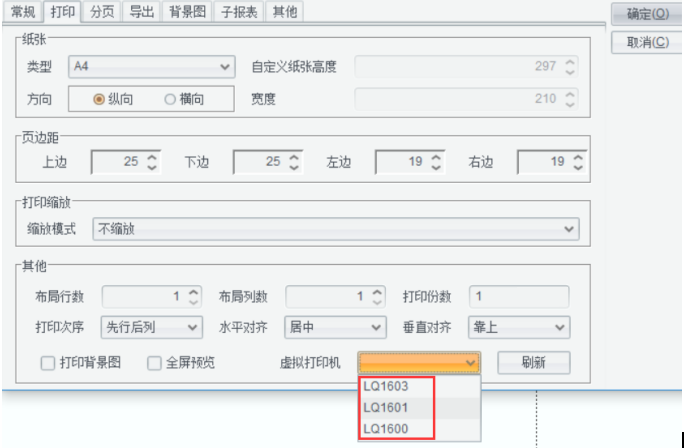Screen dimensions: 685x448
Task: Choose LQ1600 from the printer list
Action: [x=386, y=427]
